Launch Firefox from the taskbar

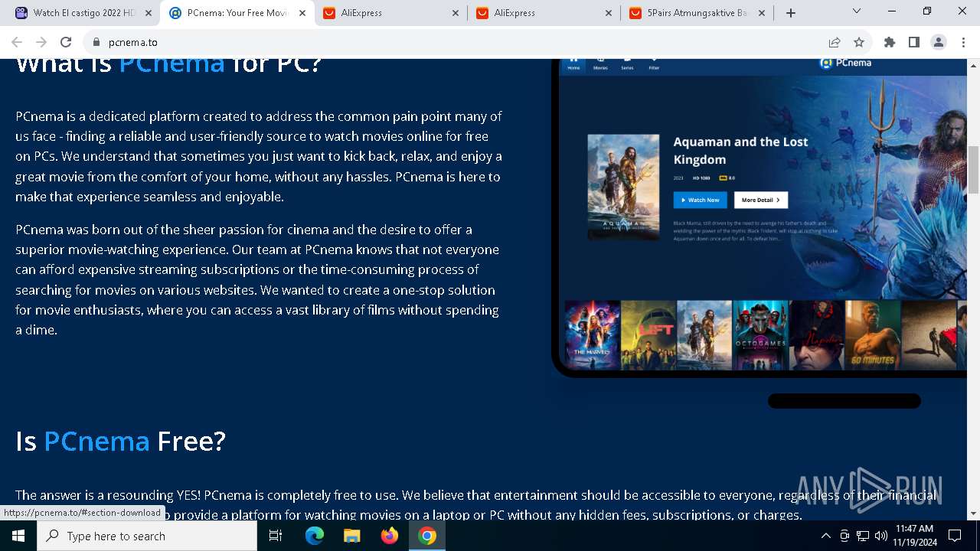click(x=390, y=536)
